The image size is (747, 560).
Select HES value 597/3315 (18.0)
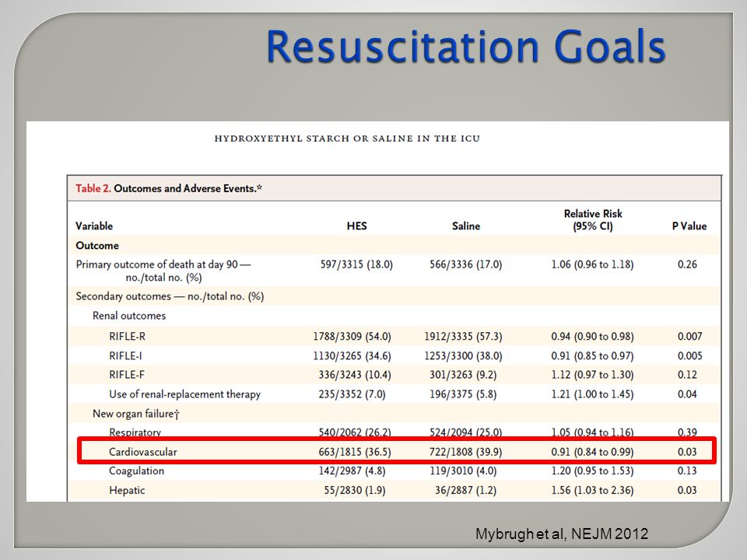click(x=356, y=264)
